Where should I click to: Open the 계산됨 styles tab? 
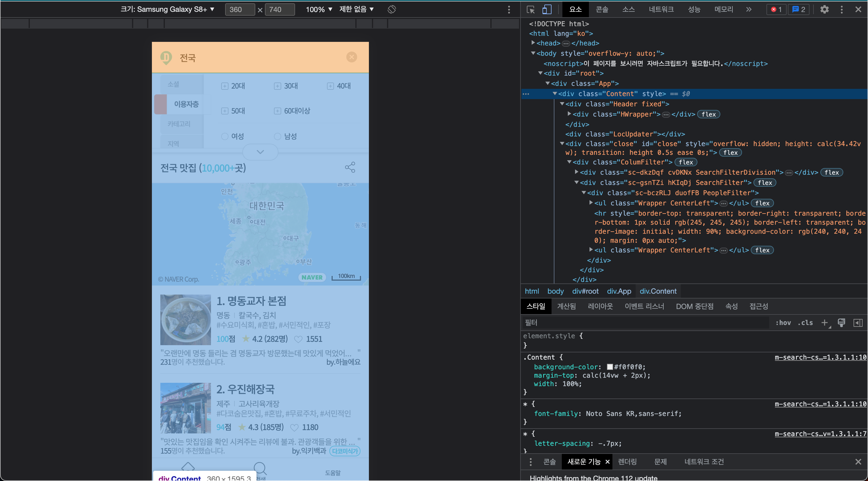click(566, 306)
